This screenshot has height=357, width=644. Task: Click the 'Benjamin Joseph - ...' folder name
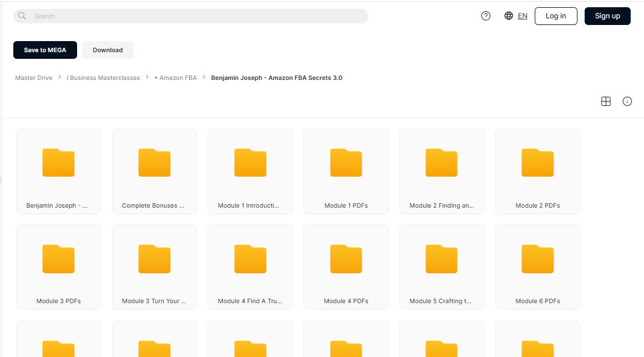pyautogui.click(x=57, y=205)
